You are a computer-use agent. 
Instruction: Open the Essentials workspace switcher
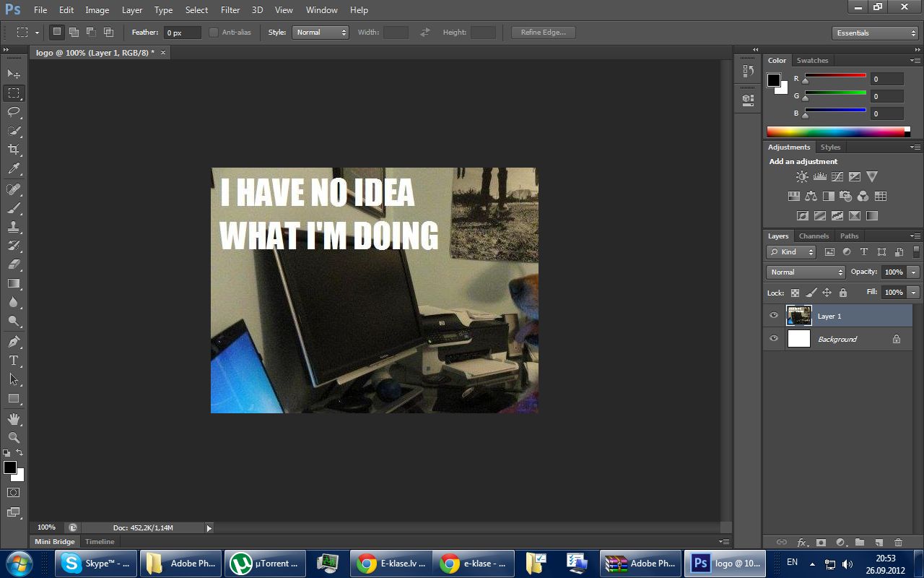click(x=873, y=33)
